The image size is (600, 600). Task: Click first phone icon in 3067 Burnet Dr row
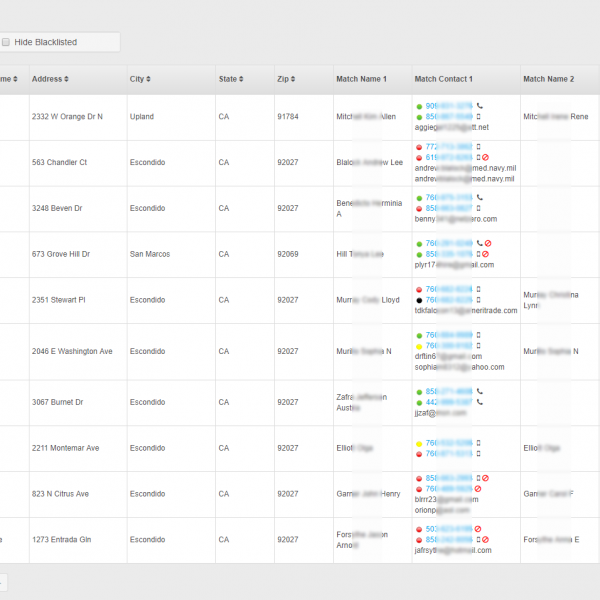tap(480, 391)
